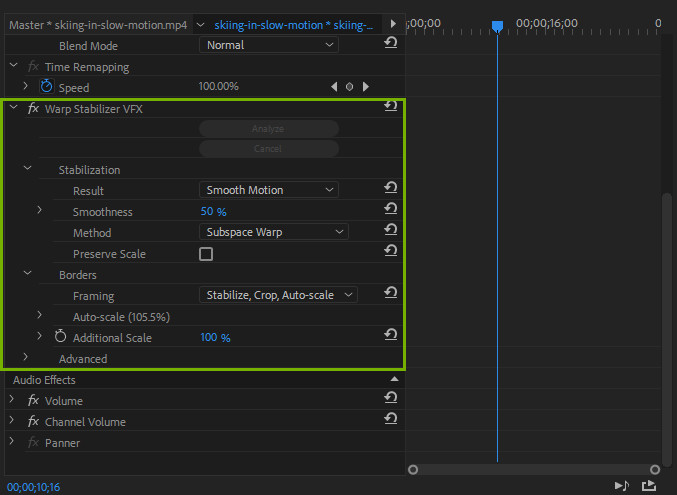Screen dimensions: 677x495
Task: Click the Analyze button
Action: tap(269, 129)
